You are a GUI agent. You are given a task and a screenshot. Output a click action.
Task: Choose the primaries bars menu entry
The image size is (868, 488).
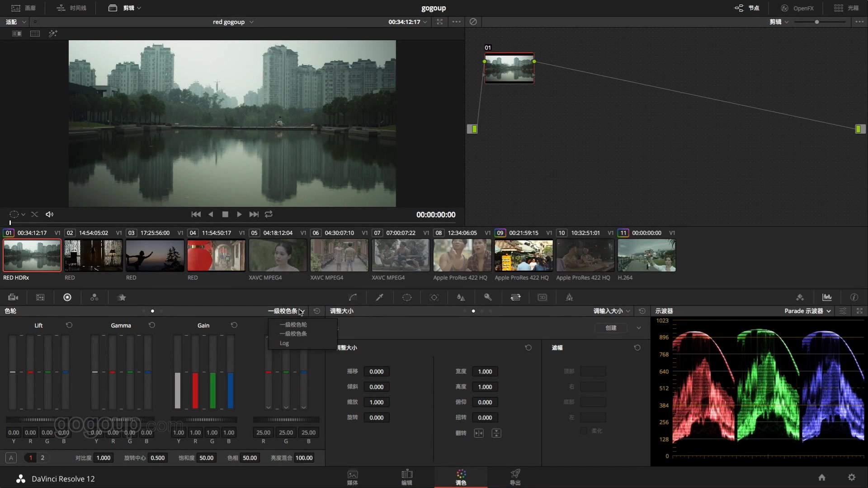pyautogui.click(x=293, y=333)
